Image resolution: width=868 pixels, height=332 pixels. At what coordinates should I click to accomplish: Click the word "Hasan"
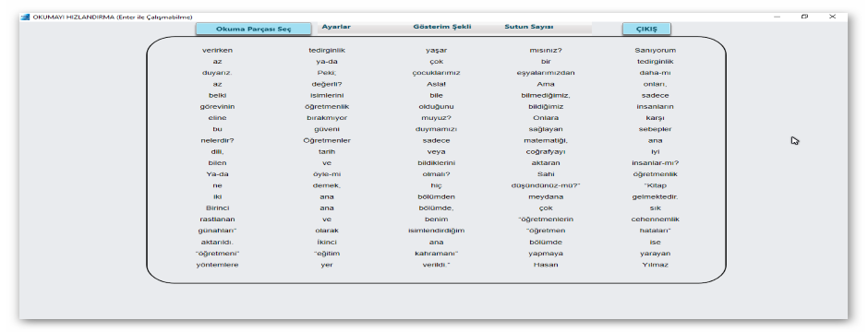coord(546,265)
